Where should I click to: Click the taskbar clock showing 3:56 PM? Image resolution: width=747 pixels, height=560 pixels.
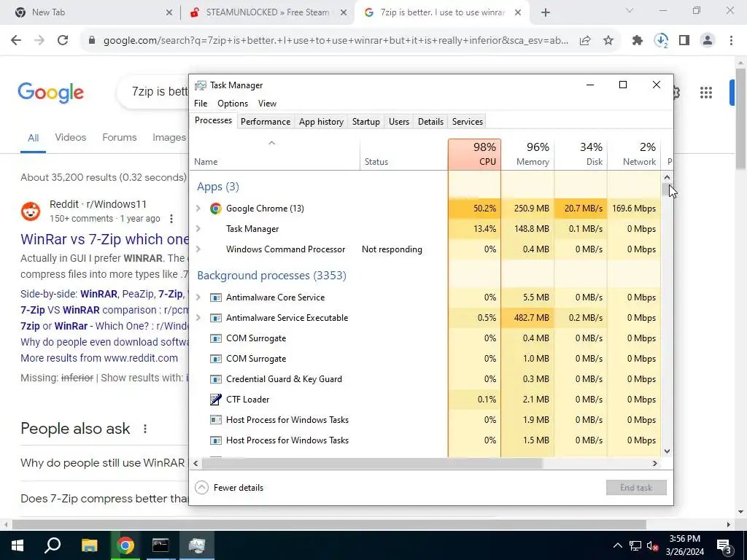click(684, 545)
